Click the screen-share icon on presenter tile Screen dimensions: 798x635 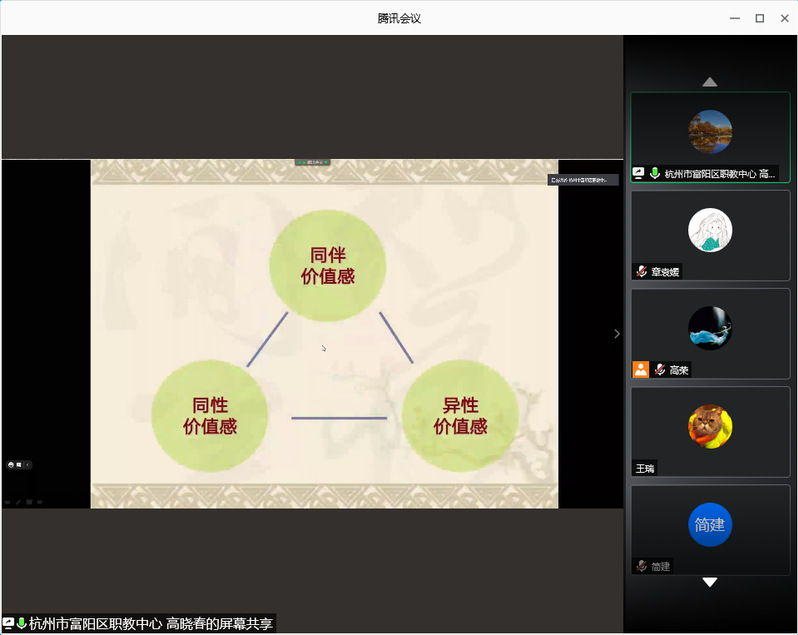click(x=639, y=173)
